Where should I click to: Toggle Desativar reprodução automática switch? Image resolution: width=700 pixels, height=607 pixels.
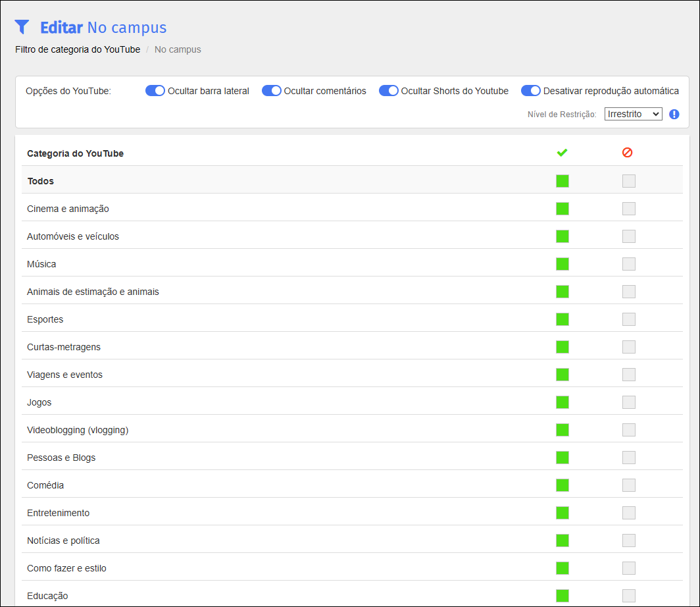tap(531, 91)
